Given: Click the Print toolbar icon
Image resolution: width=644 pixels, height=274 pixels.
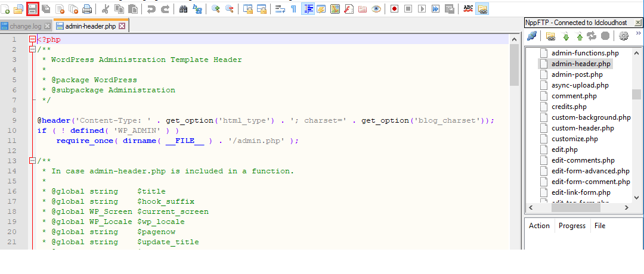Looking at the screenshot, I should point(87,8).
